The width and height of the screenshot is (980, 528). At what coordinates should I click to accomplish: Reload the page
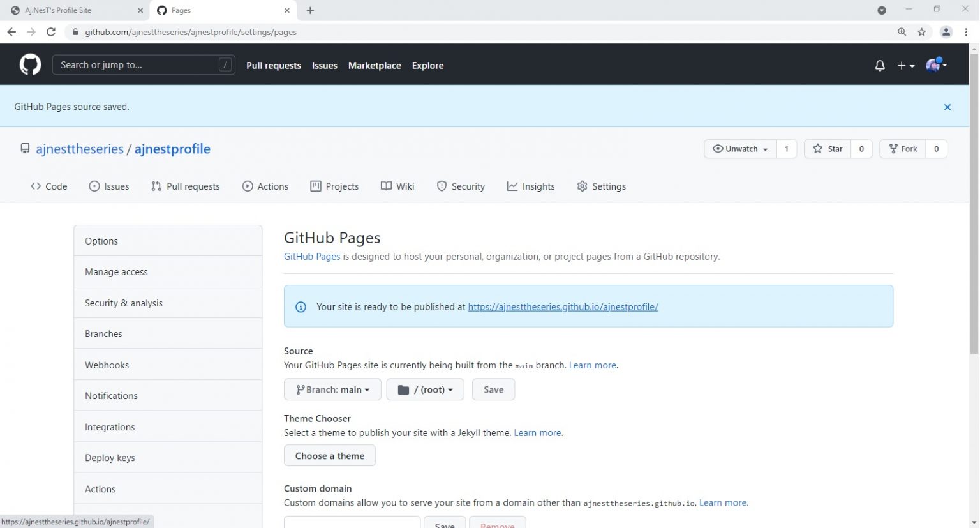[x=51, y=32]
